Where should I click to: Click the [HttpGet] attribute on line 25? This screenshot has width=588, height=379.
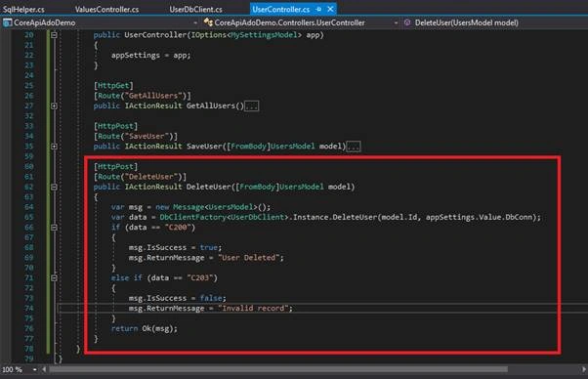(x=113, y=86)
